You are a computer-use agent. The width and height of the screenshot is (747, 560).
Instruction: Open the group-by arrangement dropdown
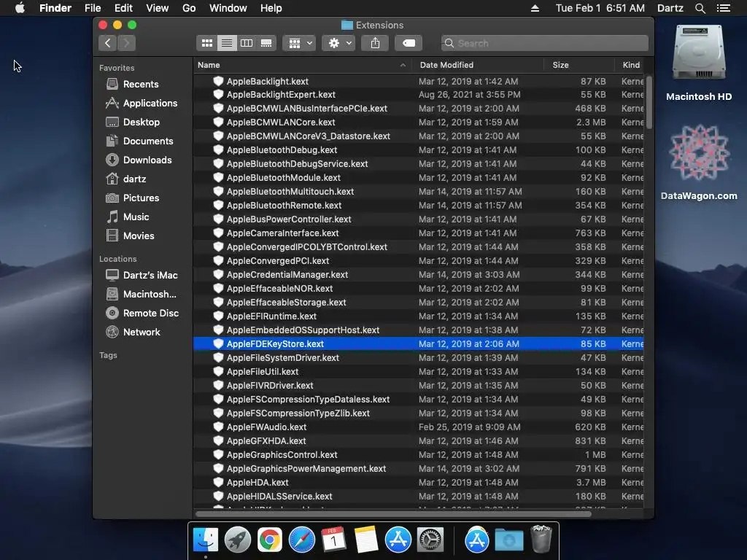(299, 43)
